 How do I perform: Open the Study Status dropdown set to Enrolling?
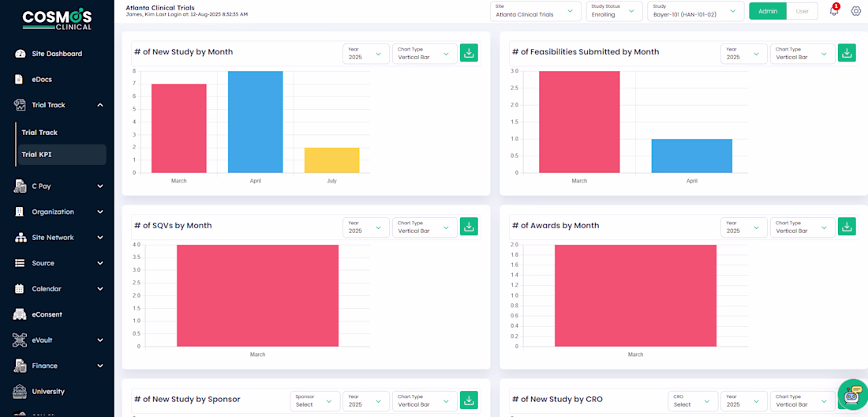(614, 11)
